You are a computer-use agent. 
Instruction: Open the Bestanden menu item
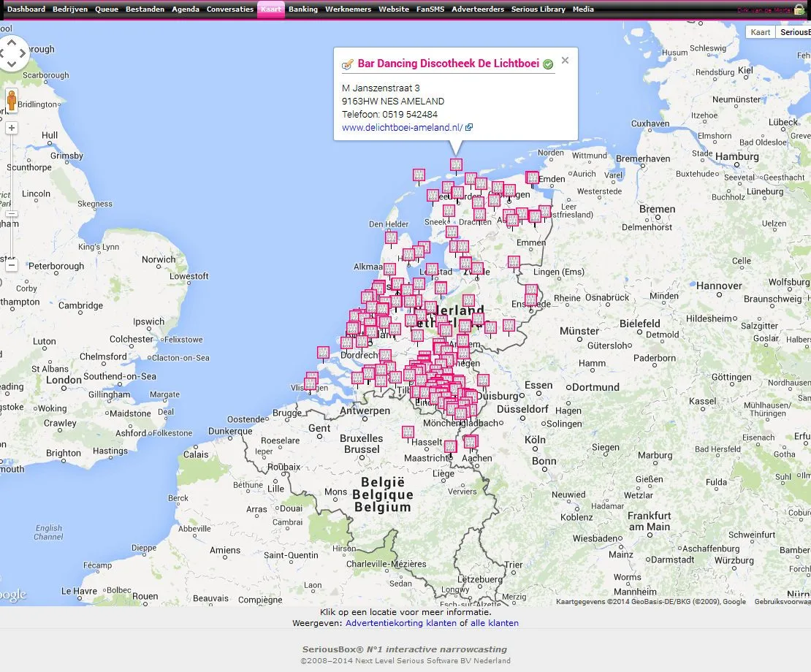pyautogui.click(x=145, y=9)
